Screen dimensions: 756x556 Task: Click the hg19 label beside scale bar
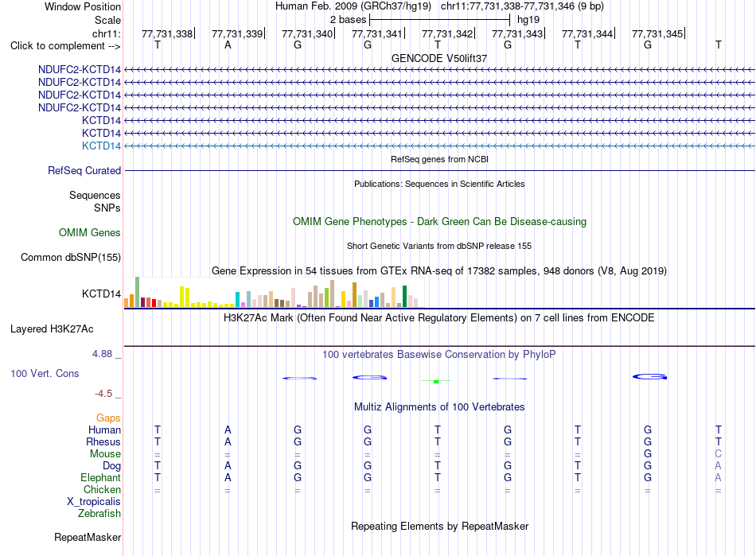tap(528, 20)
